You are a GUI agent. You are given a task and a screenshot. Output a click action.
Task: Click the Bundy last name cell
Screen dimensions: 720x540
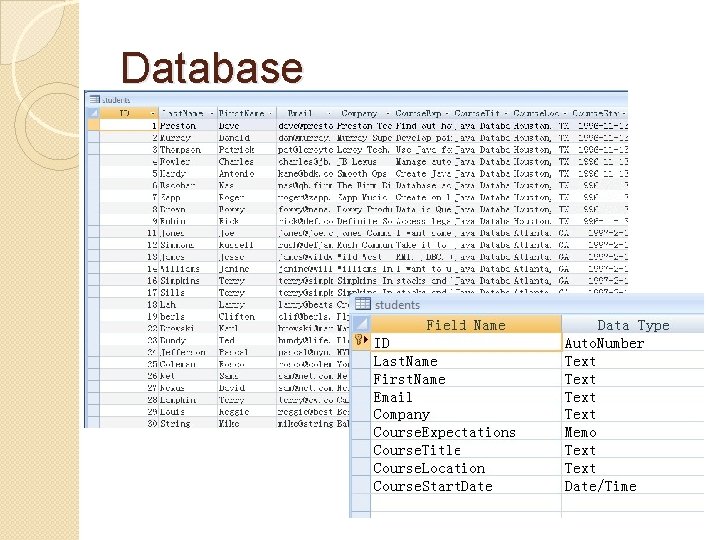(x=188, y=340)
